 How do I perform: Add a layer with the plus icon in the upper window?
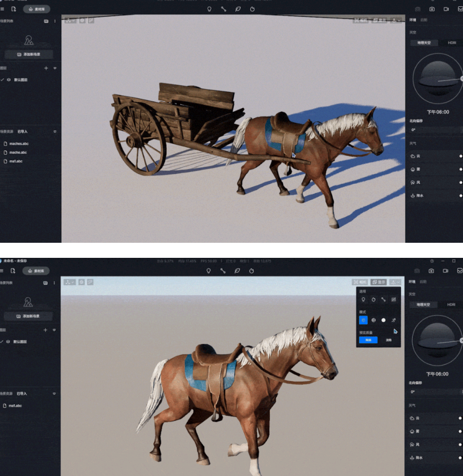46,68
